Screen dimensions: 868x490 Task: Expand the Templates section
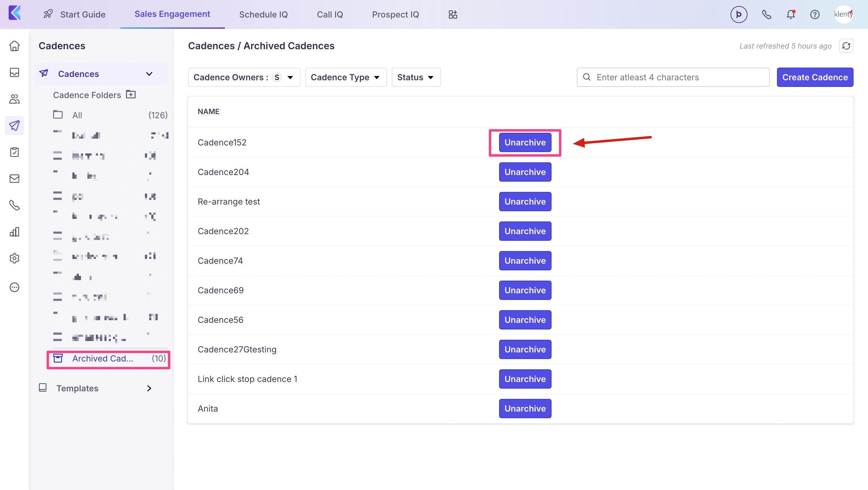149,388
